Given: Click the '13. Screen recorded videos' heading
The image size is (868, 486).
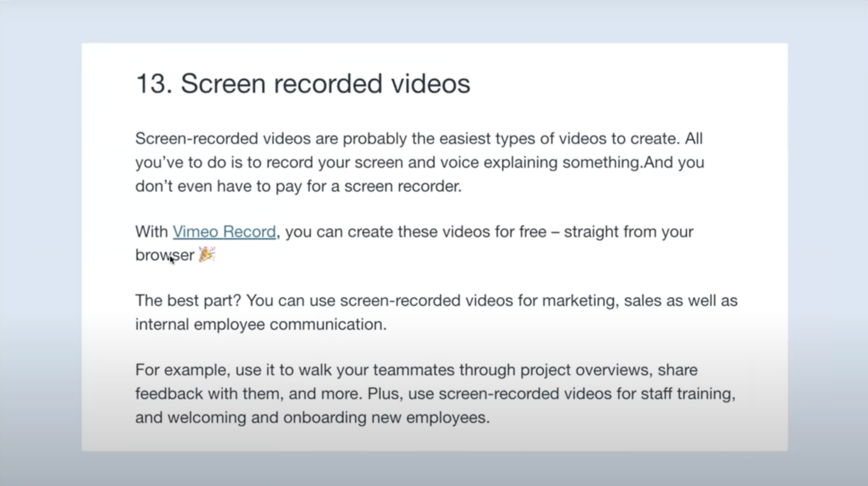Looking at the screenshot, I should click(x=302, y=83).
